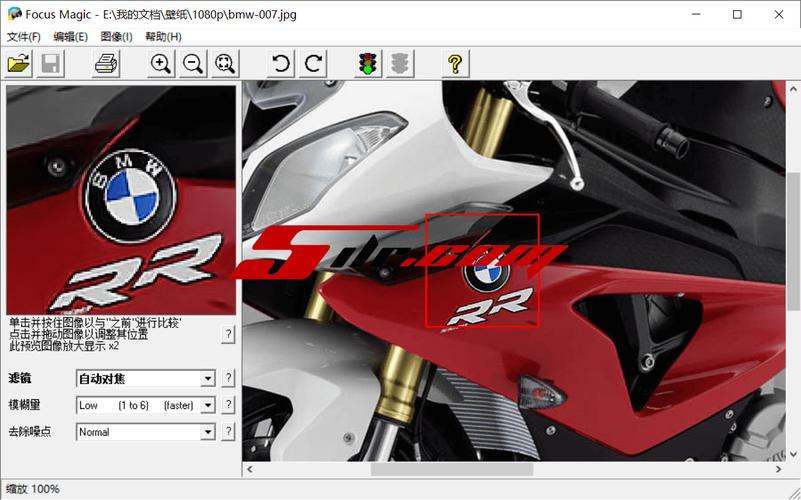Expand the 模糊量 blur amount dropdown

[x=207, y=406]
